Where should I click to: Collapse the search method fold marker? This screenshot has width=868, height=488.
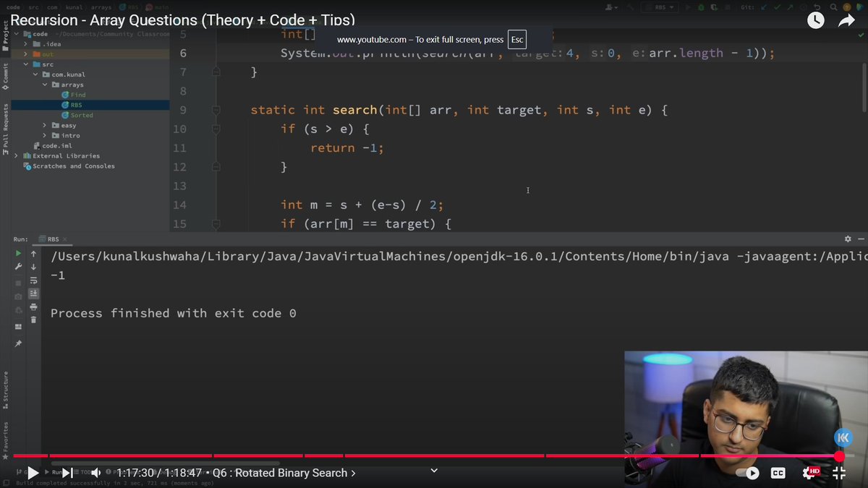[x=216, y=110]
